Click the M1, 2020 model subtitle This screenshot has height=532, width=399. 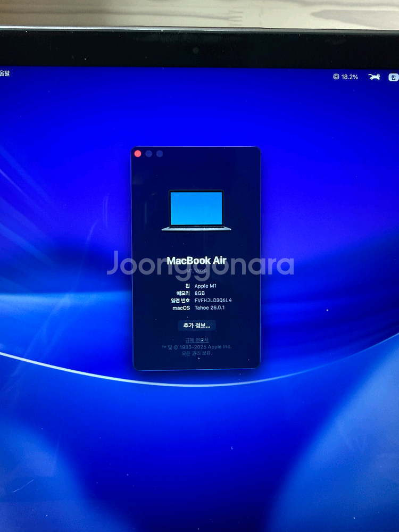tap(196, 271)
